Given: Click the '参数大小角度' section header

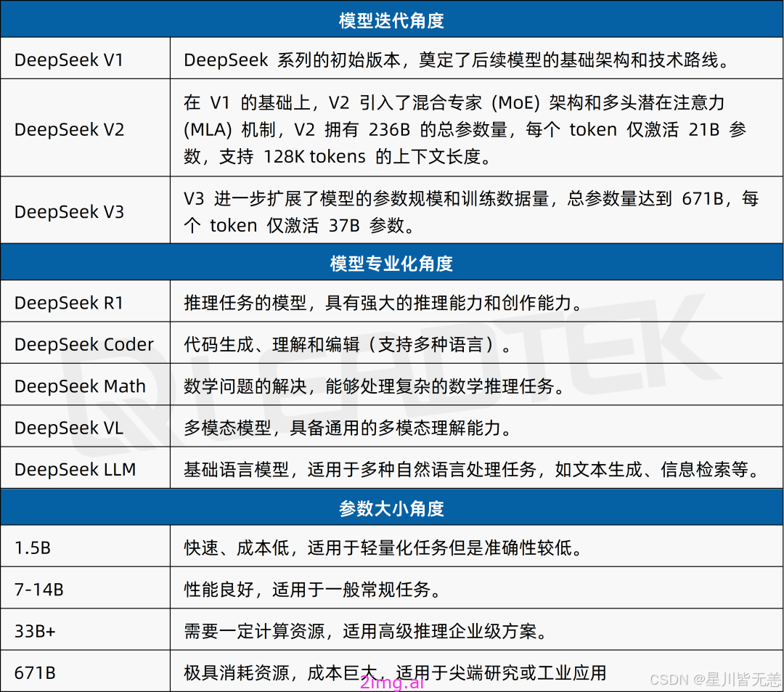Looking at the screenshot, I should tap(391, 508).
